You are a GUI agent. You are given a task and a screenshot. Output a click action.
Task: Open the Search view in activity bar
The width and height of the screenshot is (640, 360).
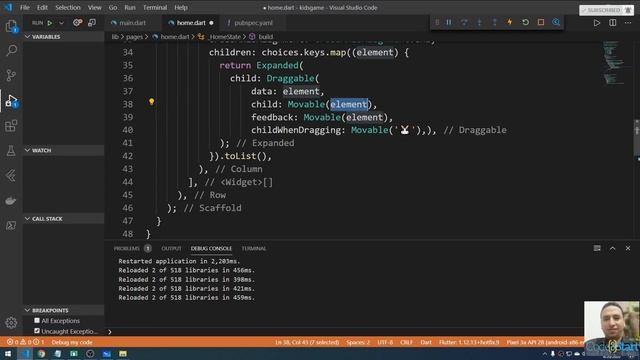point(11,51)
